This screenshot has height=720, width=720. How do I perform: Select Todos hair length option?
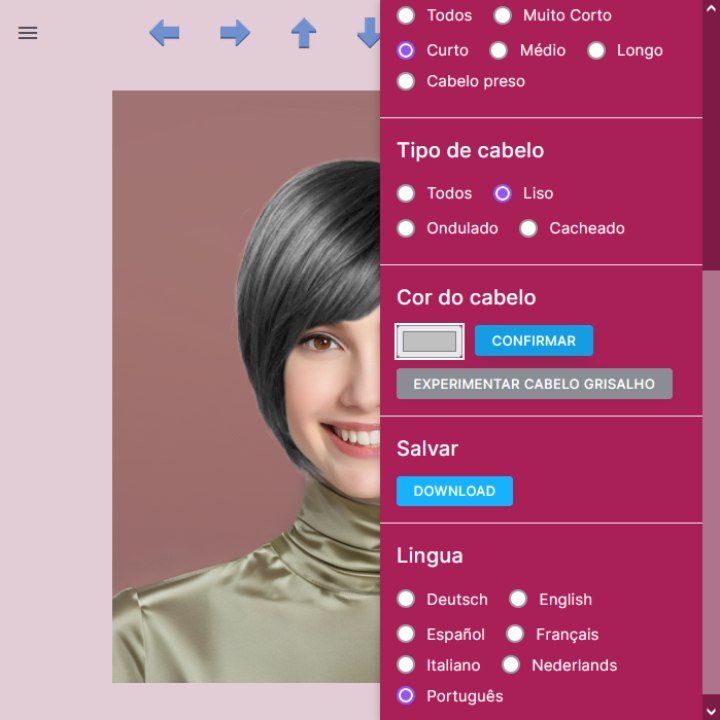coord(406,15)
